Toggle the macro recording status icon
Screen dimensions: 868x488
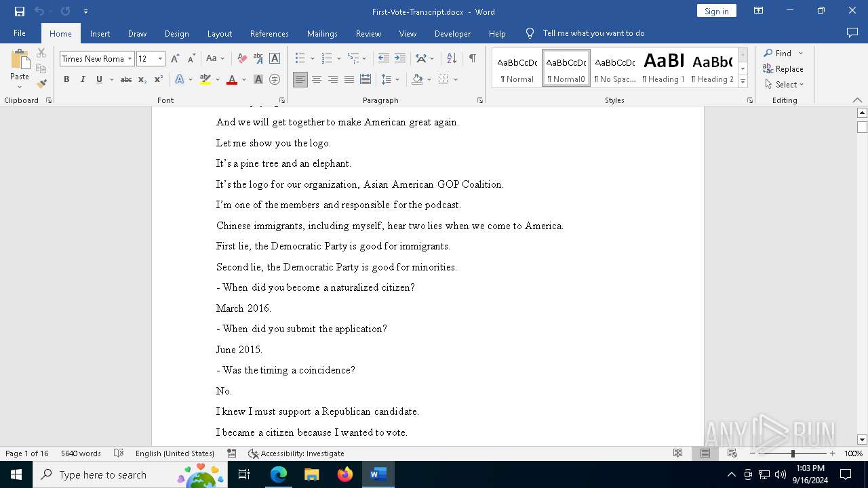(x=232, y=453)
